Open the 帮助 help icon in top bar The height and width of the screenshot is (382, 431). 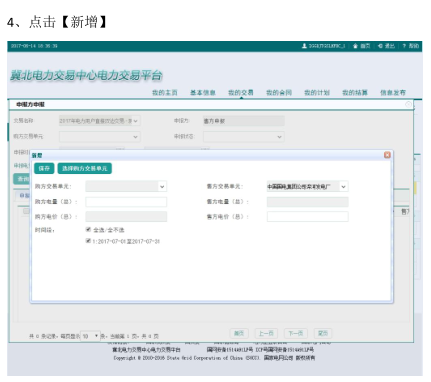pyautogui.click(x=404, y=46)
